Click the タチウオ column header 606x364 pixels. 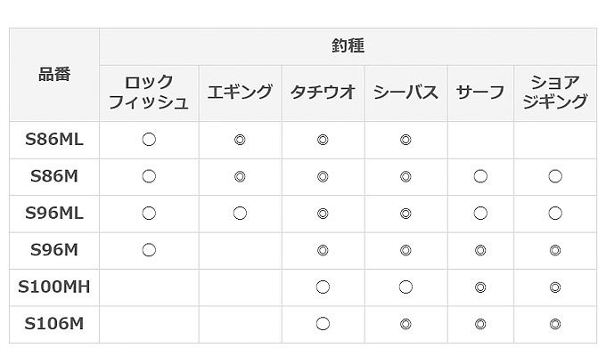tap(323, 93)
